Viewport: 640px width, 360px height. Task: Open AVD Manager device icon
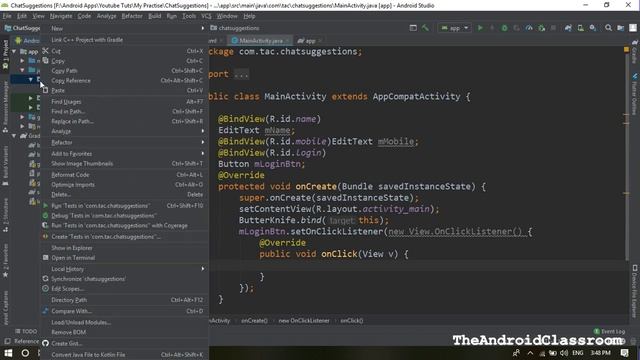pos(580,28)
